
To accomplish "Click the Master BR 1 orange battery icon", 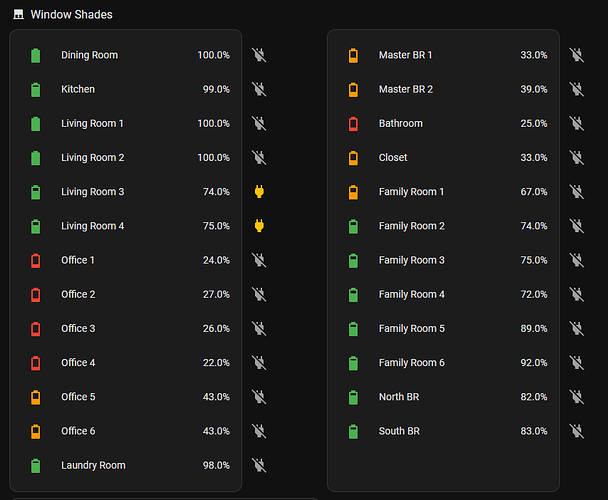I will coord(353,55).
